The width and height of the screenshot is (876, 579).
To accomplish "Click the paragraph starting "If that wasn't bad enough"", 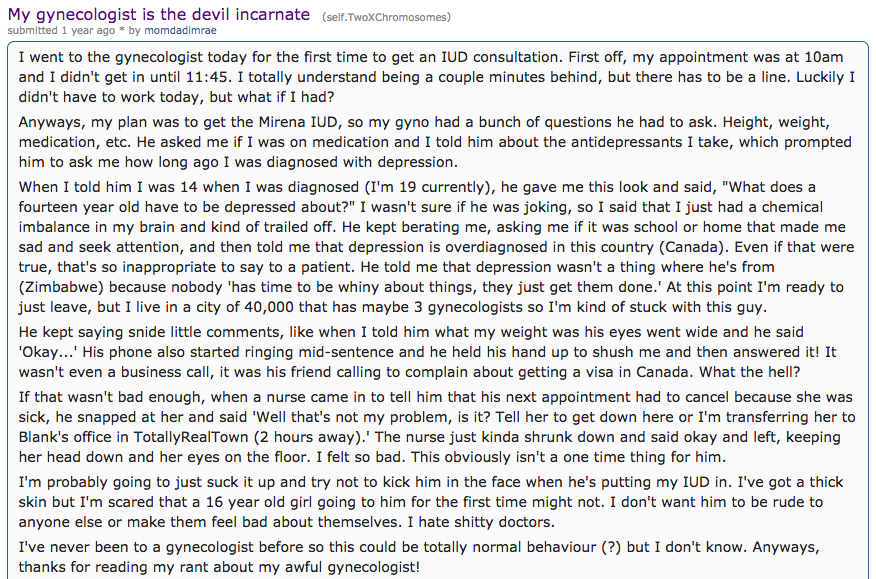I will [437, 427].
